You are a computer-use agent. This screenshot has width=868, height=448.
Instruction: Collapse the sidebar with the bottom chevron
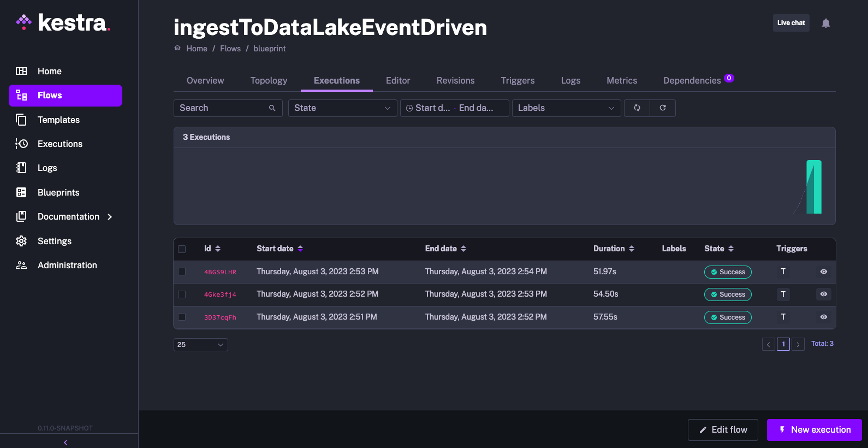pyautogui.click(x=66, y=442)
